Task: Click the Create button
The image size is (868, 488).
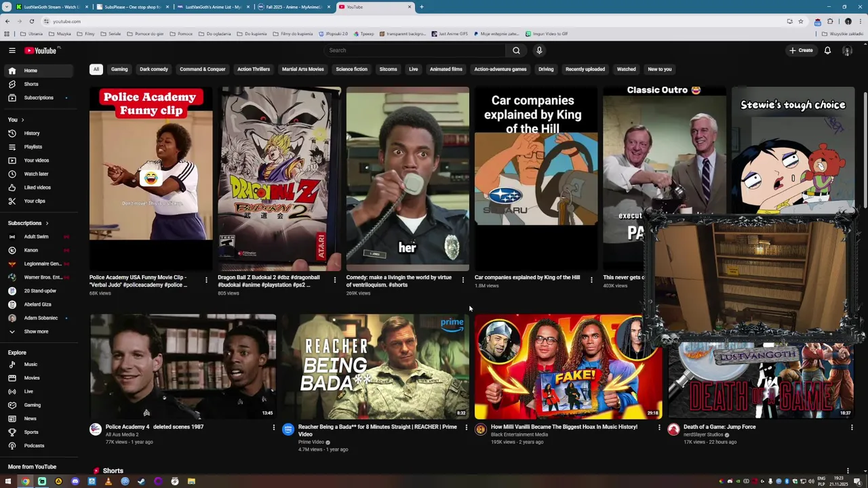Action: (801, 50)
